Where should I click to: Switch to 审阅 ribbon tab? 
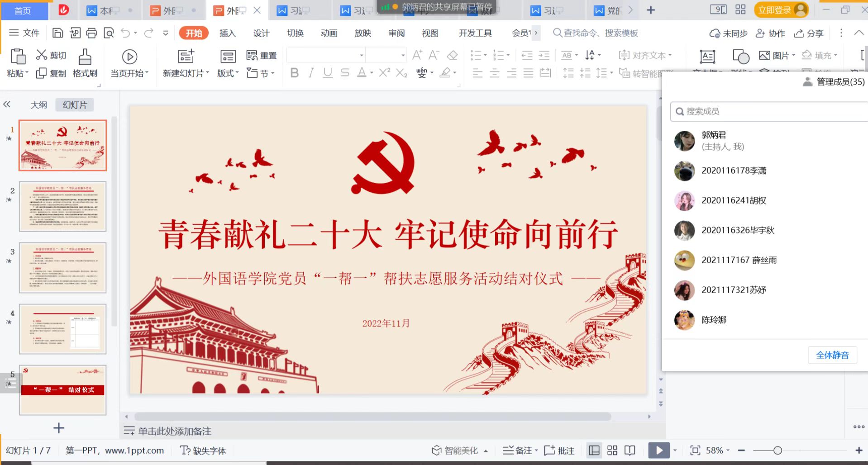pos(396,33)
